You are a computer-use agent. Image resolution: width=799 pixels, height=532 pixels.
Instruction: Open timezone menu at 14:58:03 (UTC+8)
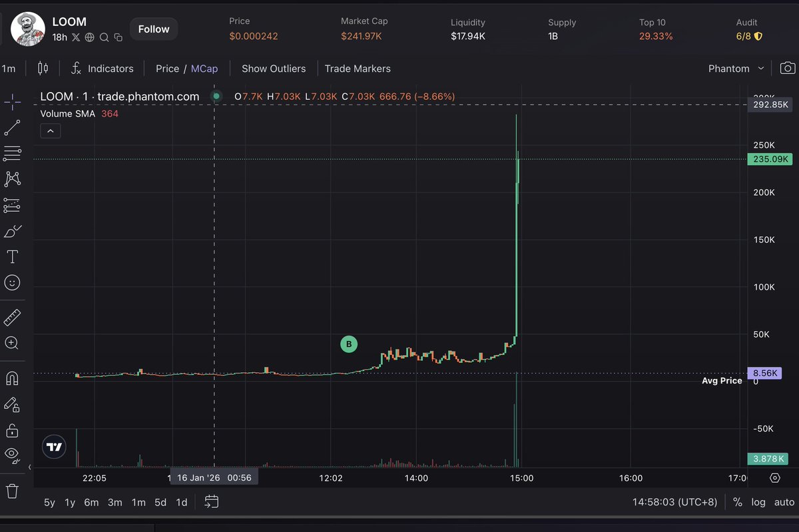click(x=675, y=502)
